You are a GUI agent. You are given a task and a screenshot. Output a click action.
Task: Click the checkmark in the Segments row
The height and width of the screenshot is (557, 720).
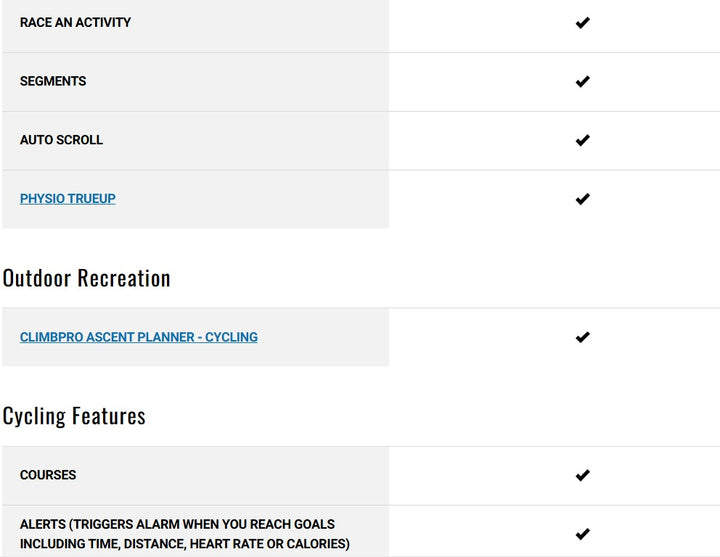[582, 81]
